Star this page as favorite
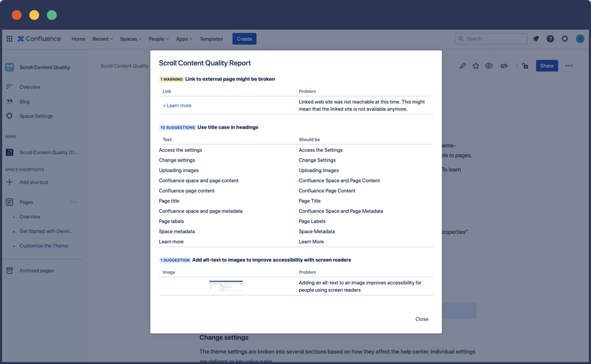The width and height of the screenshot is (591, 364). (x=476, y=66)
